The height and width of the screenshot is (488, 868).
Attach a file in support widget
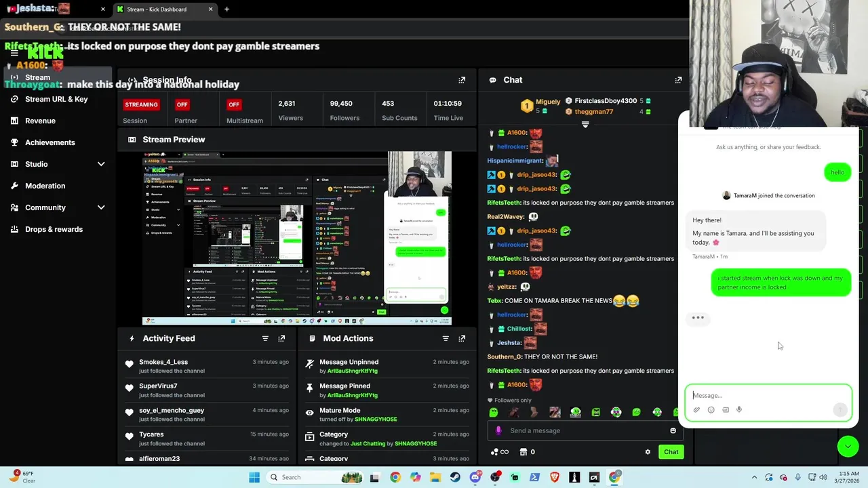point(696,410)
